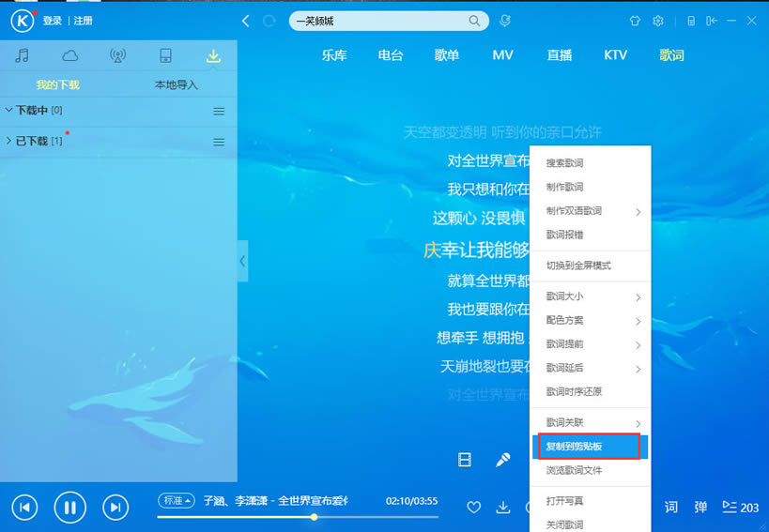Switch to the MV tab
Viewport: 769px width, 532px height.
coord(502,54)
